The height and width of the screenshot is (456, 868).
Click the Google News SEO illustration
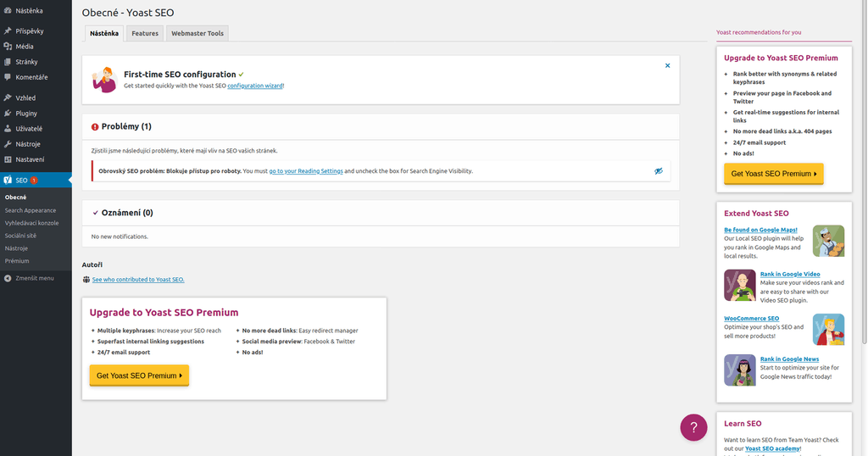739,370
